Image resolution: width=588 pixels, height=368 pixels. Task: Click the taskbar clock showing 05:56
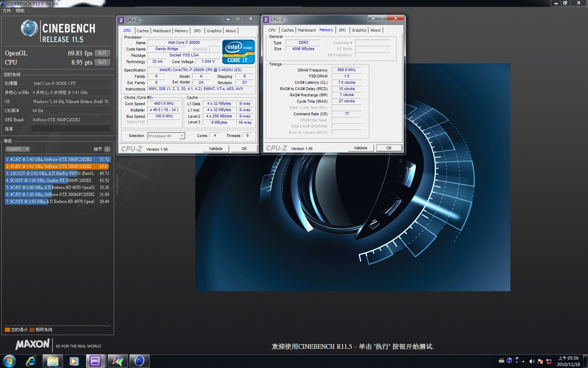point(568,361)
